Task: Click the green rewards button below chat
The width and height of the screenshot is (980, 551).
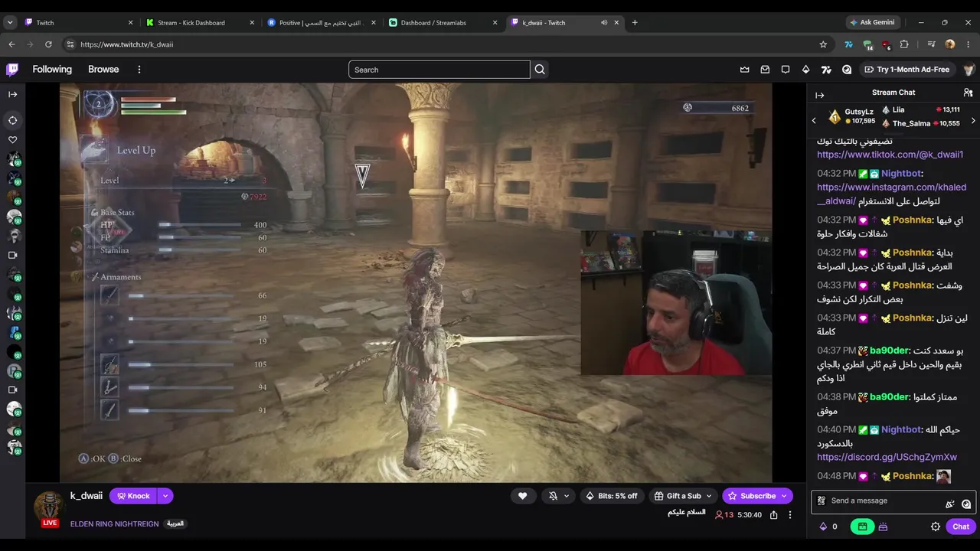Action: tap(862, 527)
